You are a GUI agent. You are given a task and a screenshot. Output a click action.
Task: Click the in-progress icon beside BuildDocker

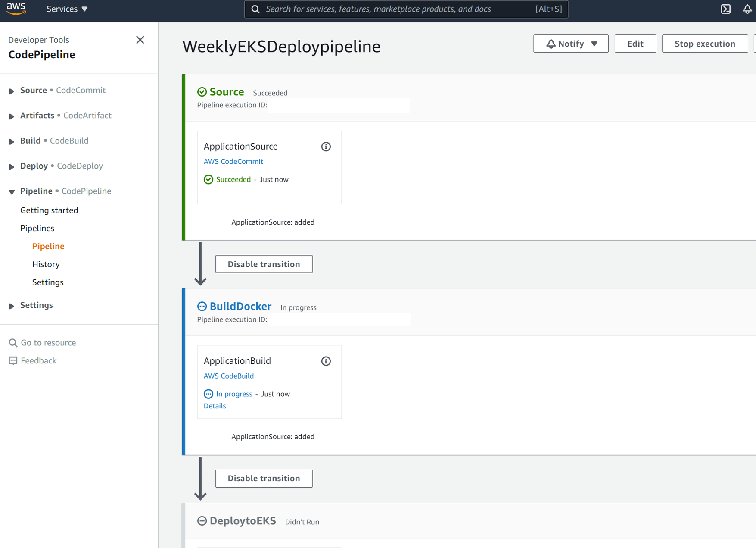tap(202, 306)
